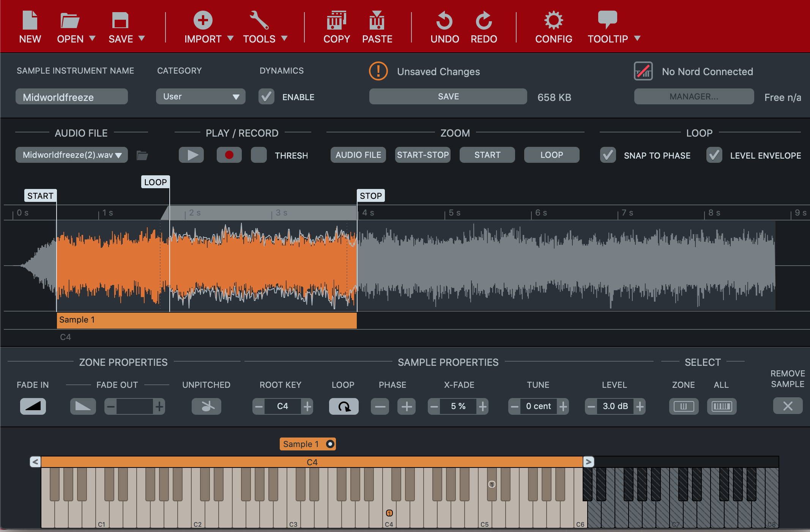Screen dimensions: 810x532
Task: Click the START timeline marker
Action: pos(41,196)
